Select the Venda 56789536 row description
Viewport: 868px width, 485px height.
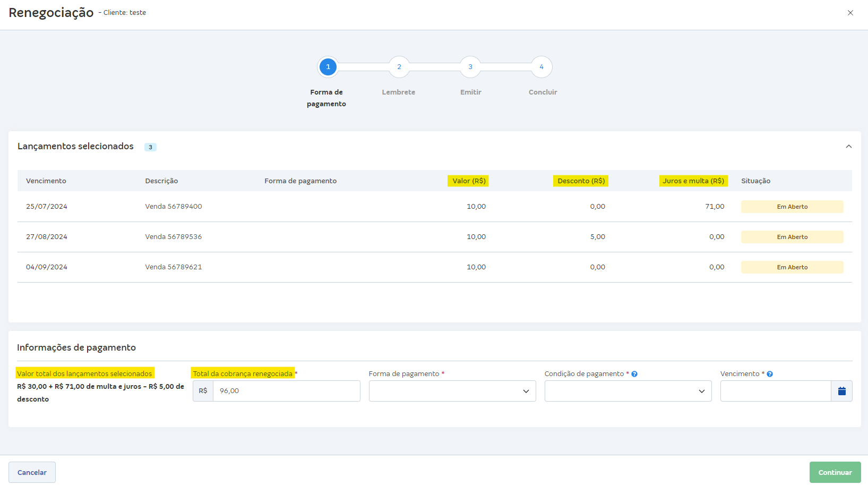click(x=174, y=237)
